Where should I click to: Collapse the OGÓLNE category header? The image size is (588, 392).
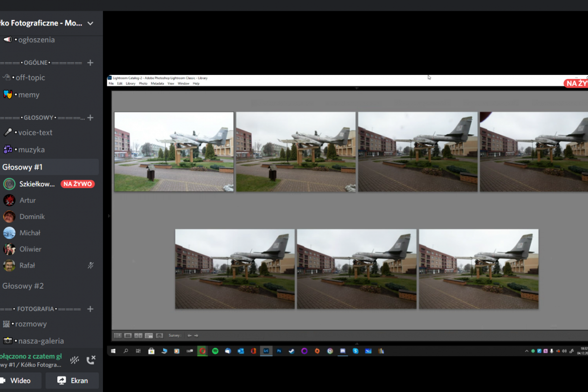click(41, 63)
